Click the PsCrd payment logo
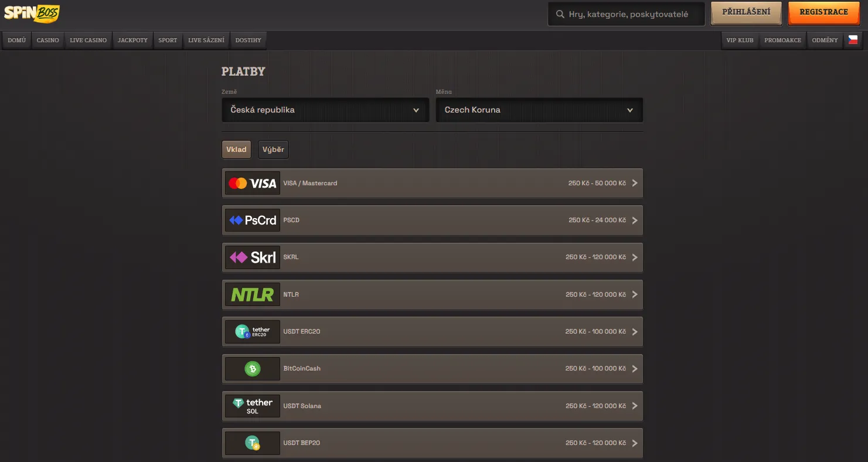868x462 pixels. [x=253, y=220]
